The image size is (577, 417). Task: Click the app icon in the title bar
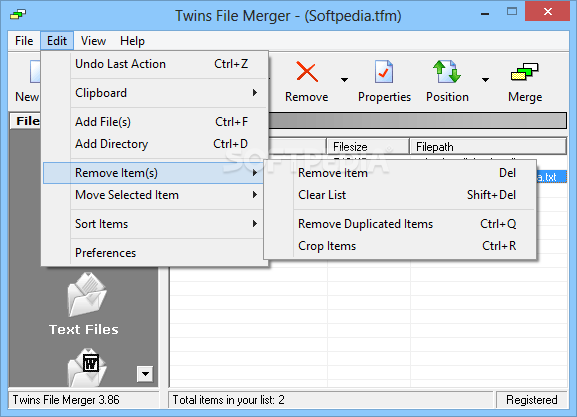[x=18, y=15]
